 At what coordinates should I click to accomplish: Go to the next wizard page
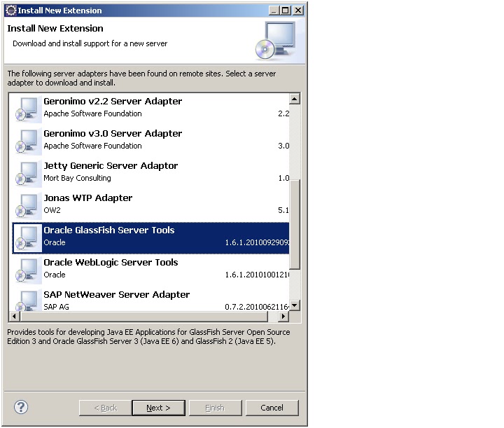[158, 408]
